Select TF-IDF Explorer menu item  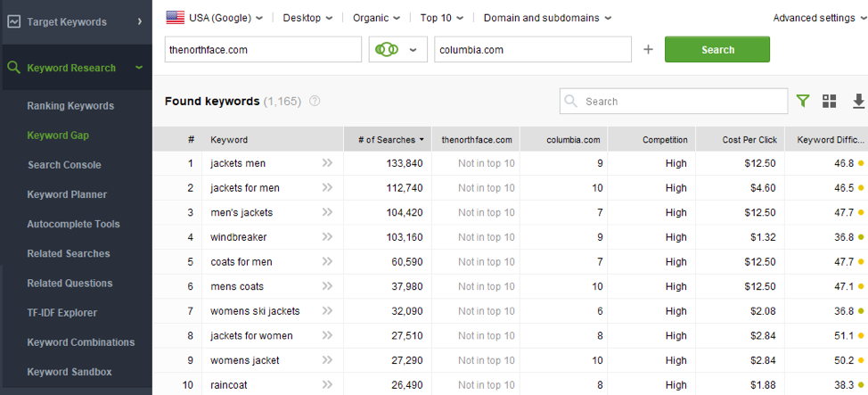click(62, 313)
